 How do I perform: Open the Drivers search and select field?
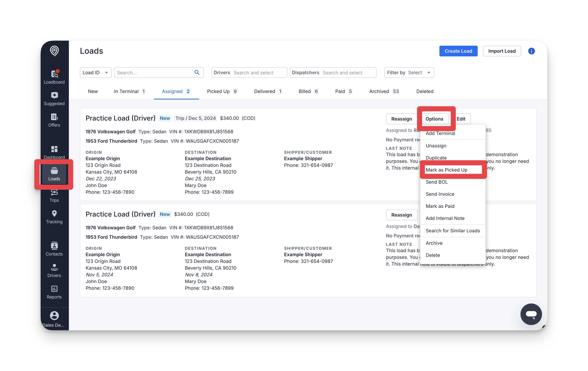click(x=249, y=73)
